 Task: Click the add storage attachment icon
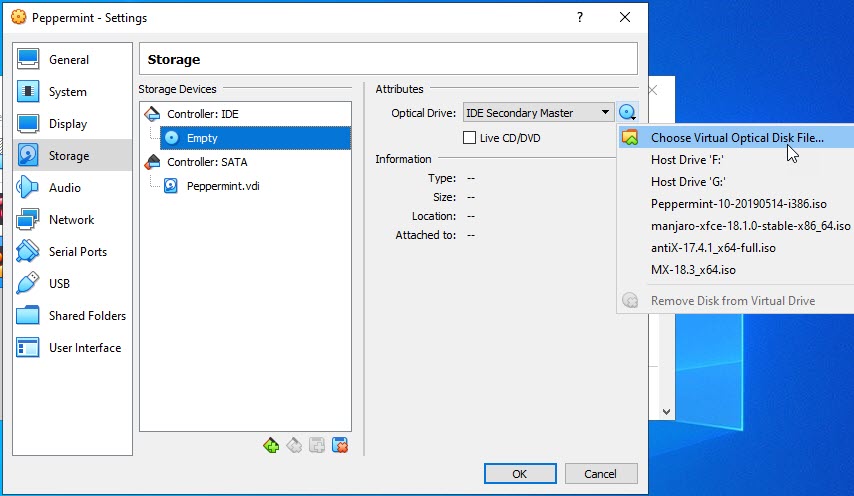click(x=317, y=445)
